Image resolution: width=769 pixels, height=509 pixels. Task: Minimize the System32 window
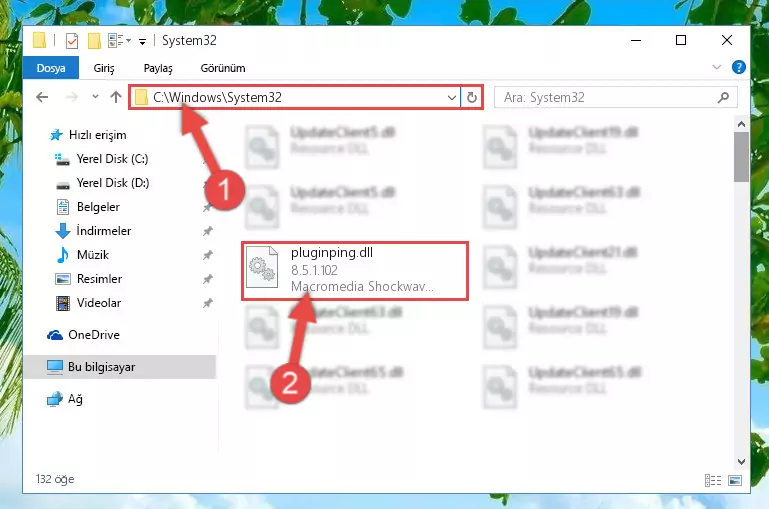point(636,40)
